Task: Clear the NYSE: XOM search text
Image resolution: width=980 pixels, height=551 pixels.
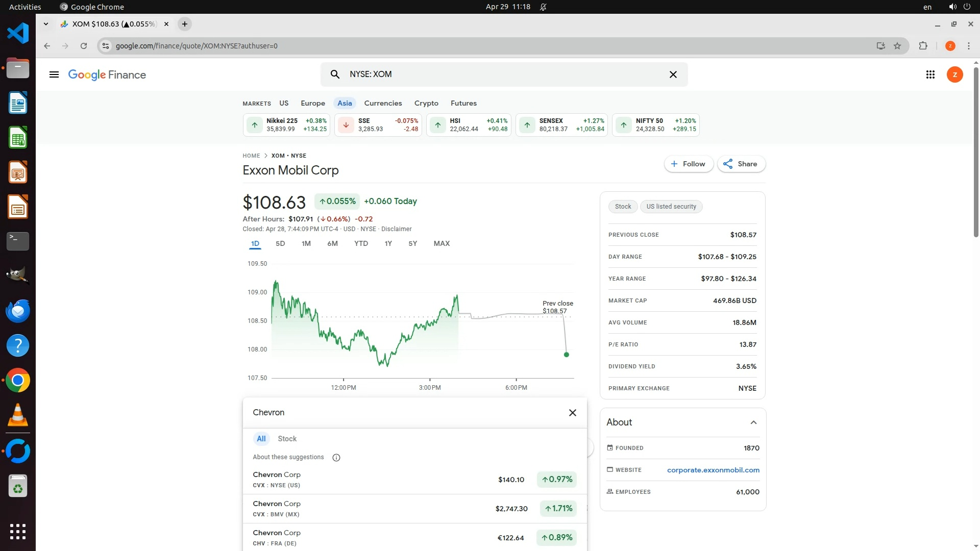Action: coord(673,74)
